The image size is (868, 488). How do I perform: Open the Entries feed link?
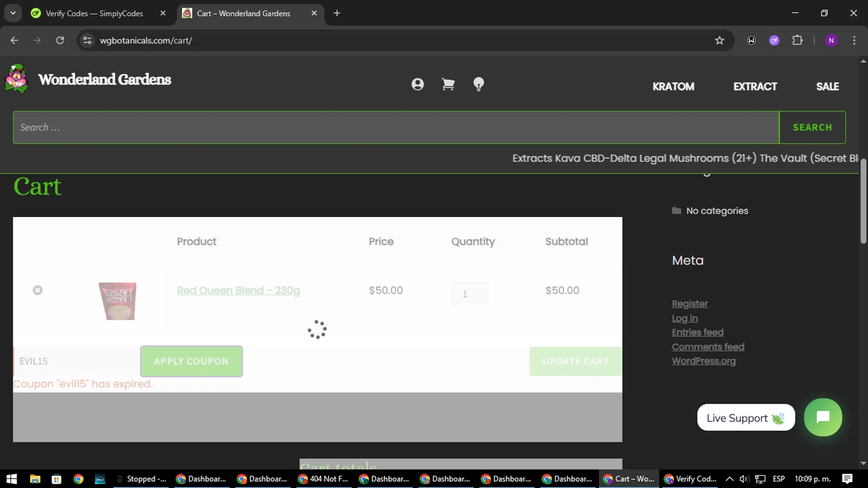[698, 332]
